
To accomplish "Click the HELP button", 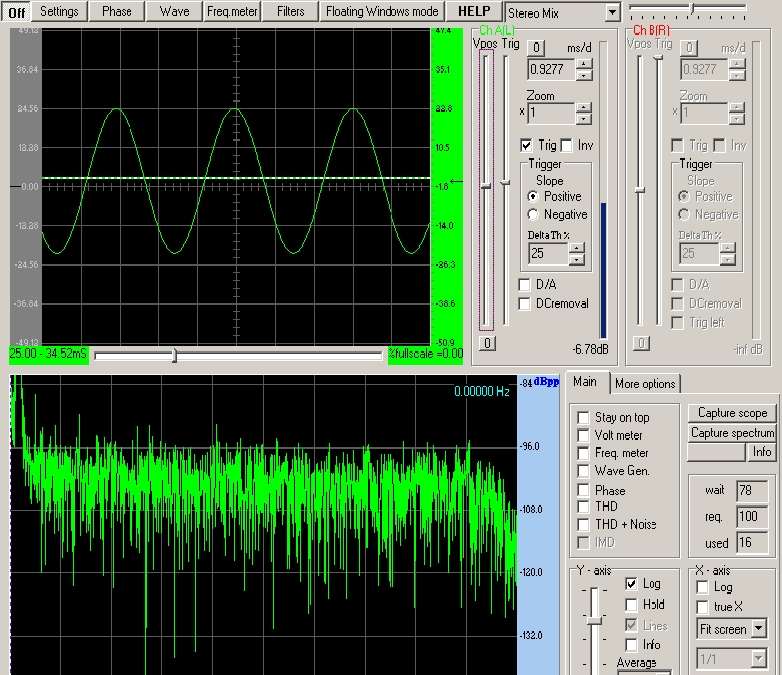I will (x=473, y=12).
